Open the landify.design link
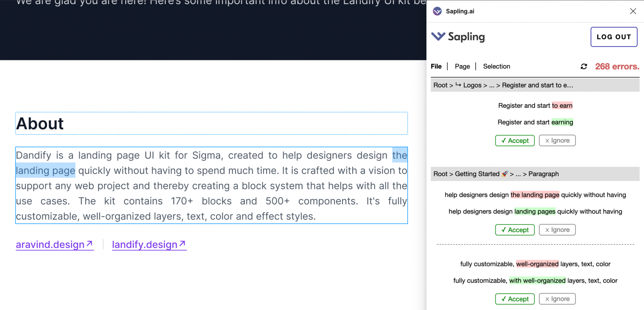This screenshot has height=310, width=644. [145, 244]
